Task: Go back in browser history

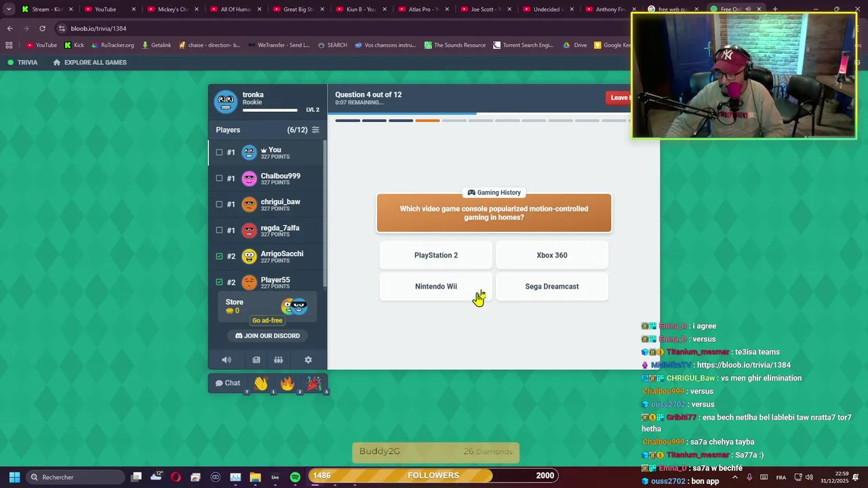Action: tap(9, 28)
